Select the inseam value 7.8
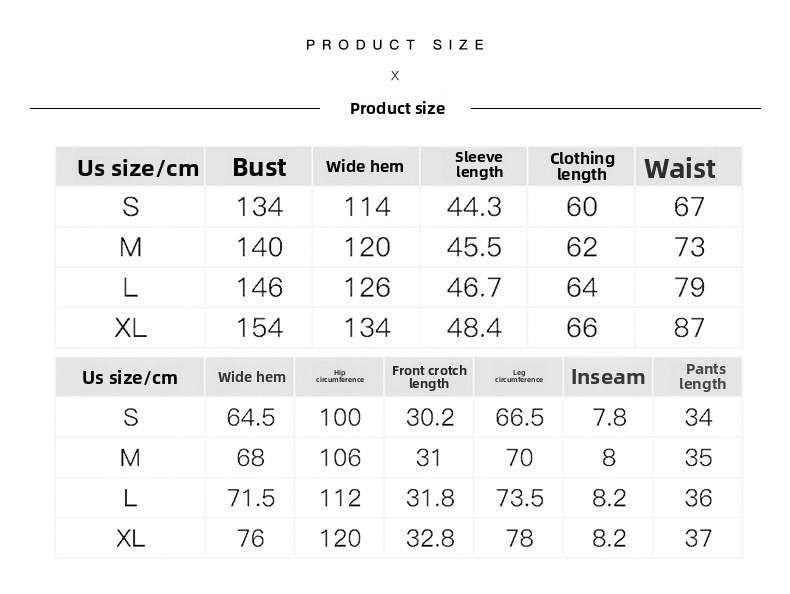Image resolution: width=790 pixels, height=594 pixels. click(609, 418)
